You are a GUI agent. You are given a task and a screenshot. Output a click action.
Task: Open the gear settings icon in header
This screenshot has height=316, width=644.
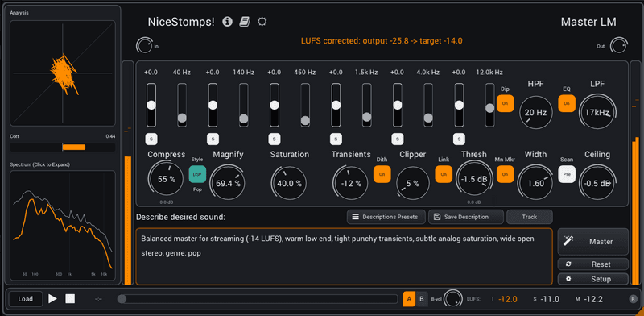(x=262, y=22)
